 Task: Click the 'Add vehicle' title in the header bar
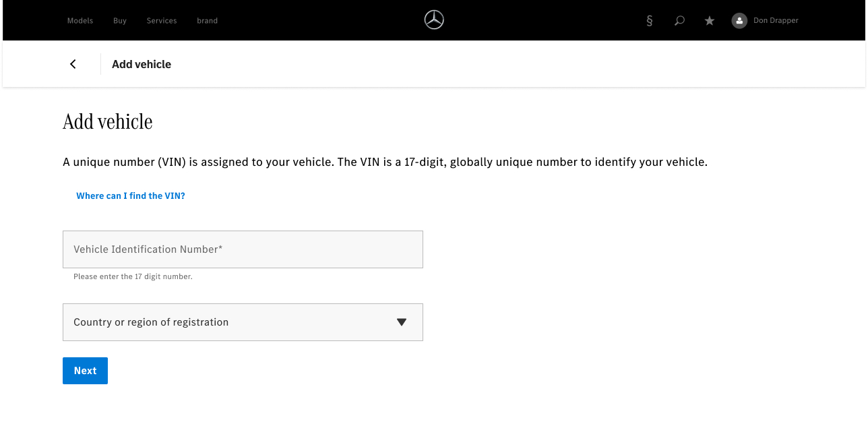(142, 65)
